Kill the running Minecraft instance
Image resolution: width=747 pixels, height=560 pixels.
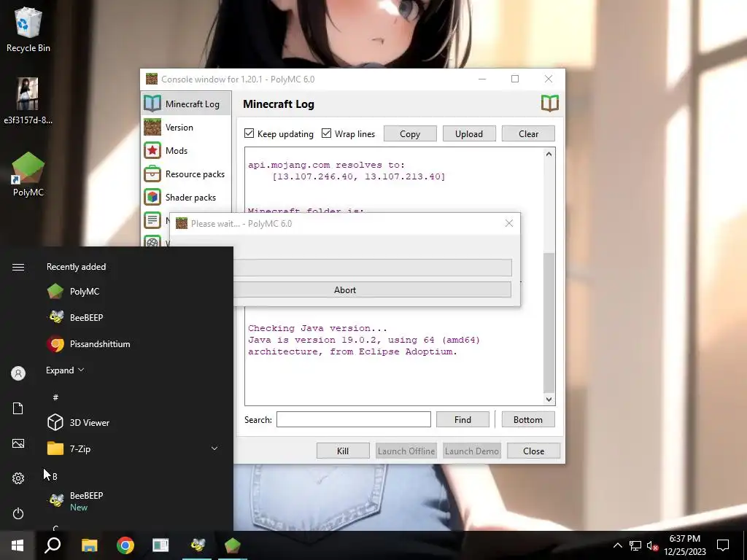343,451
